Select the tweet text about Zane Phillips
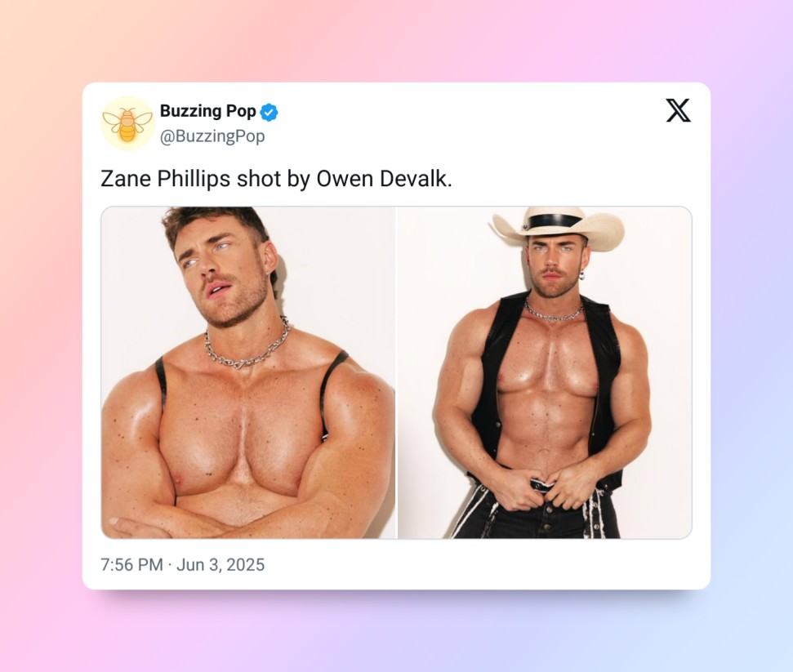This screenshot has width=793, height=672. click(x=276, y=179)
